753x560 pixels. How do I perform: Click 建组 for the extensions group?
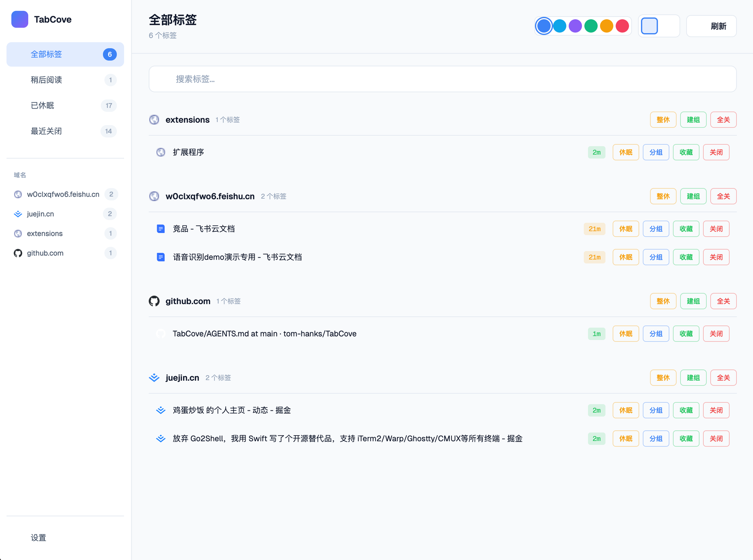pyautogui.click(x=693, y=120)
